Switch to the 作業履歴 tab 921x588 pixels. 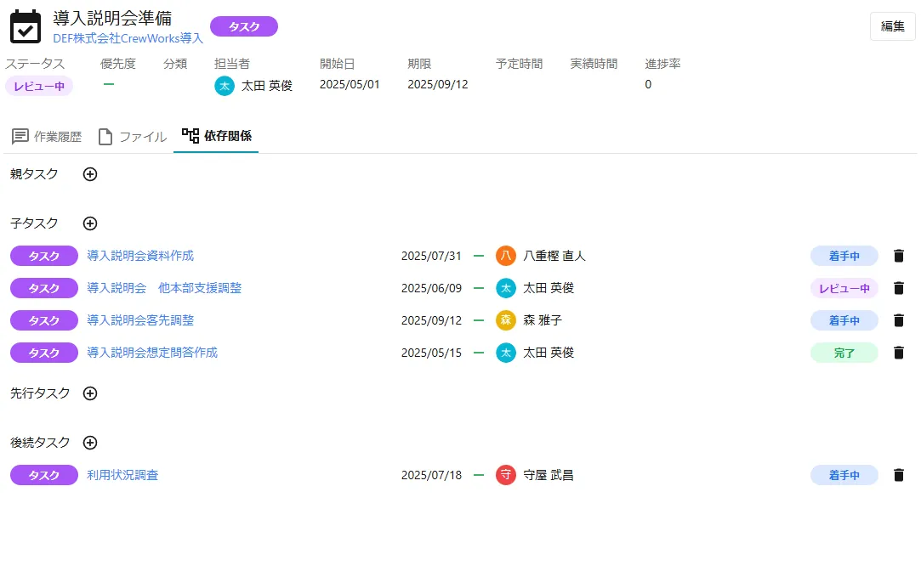[x=47, y=137]
